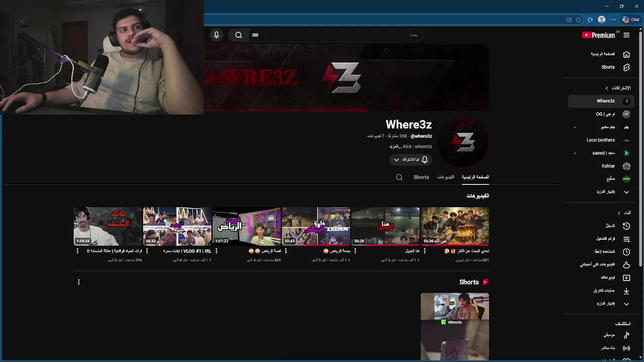Switch to the channel Shorts tab
Screen dimensions: 644x362
coord(421,177)
